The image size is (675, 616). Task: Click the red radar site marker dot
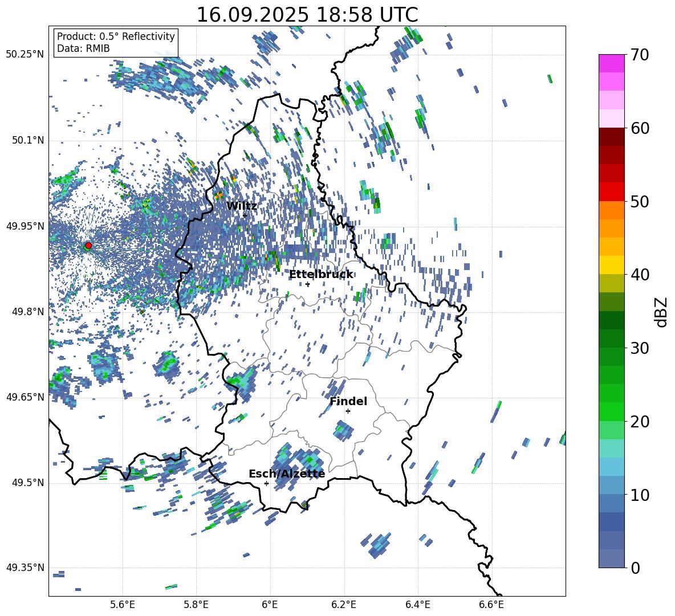[88, 246]
